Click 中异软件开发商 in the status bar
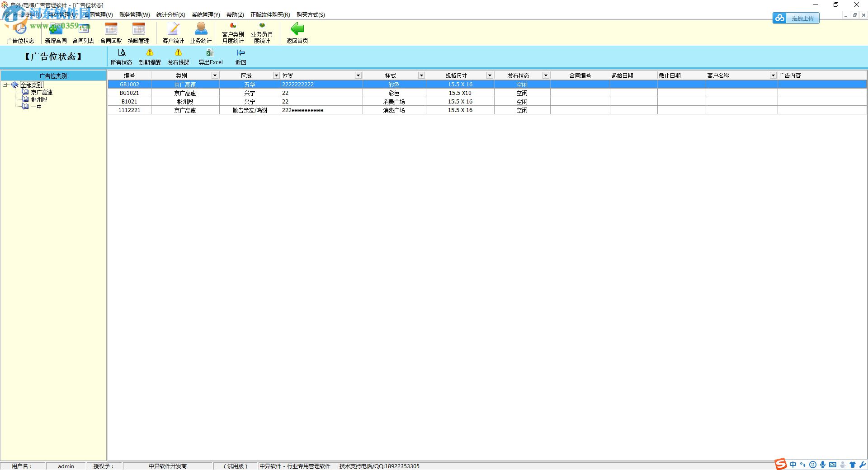The width and height of the screenshot is (868, 470). 168,466
